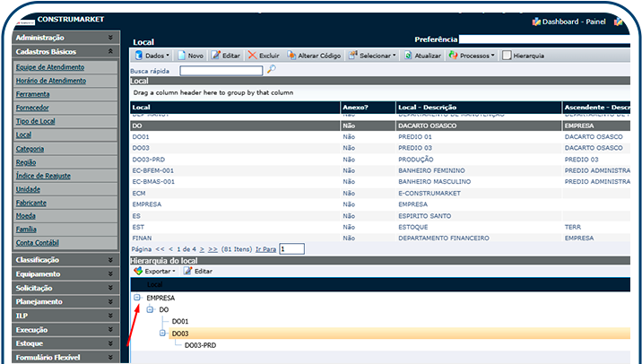This screenshot has width=642, height=364.
Task: Open the Dashboard - Painel icon
Action: click(x=537, y=21)
